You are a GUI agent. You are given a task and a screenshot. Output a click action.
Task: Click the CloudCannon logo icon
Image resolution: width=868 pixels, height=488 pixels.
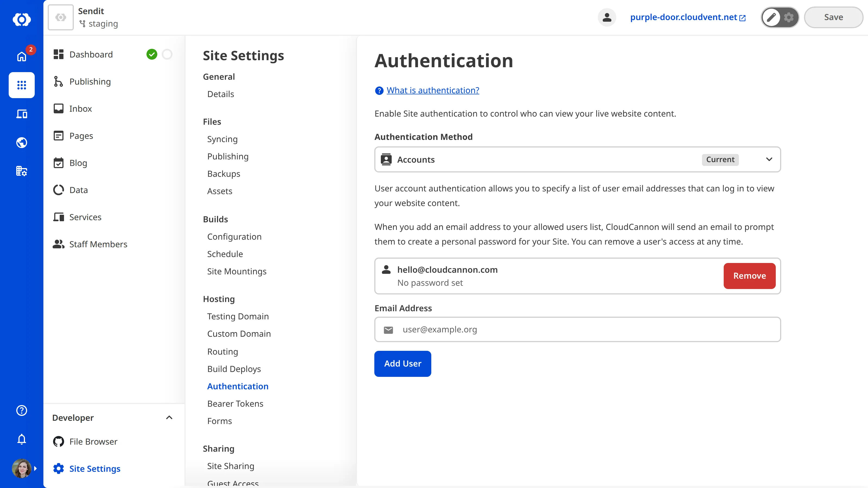(22, 20)
